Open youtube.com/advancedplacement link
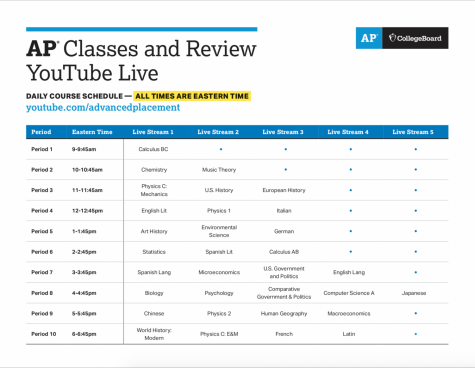This screenshot has height=368, width=475. click(103, 107)
